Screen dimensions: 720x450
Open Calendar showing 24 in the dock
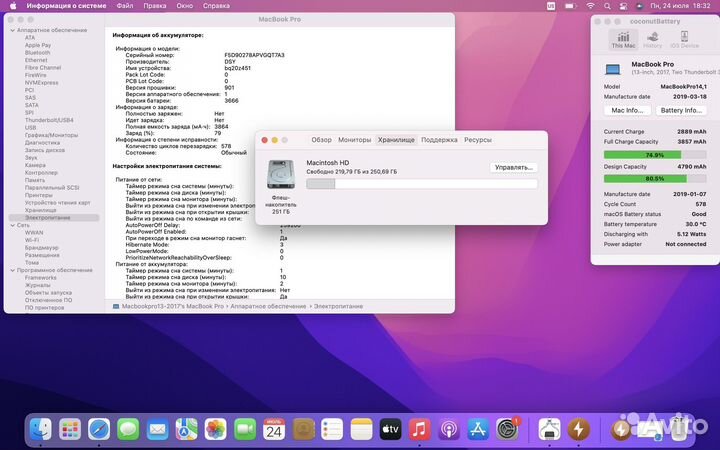(274, 429)
